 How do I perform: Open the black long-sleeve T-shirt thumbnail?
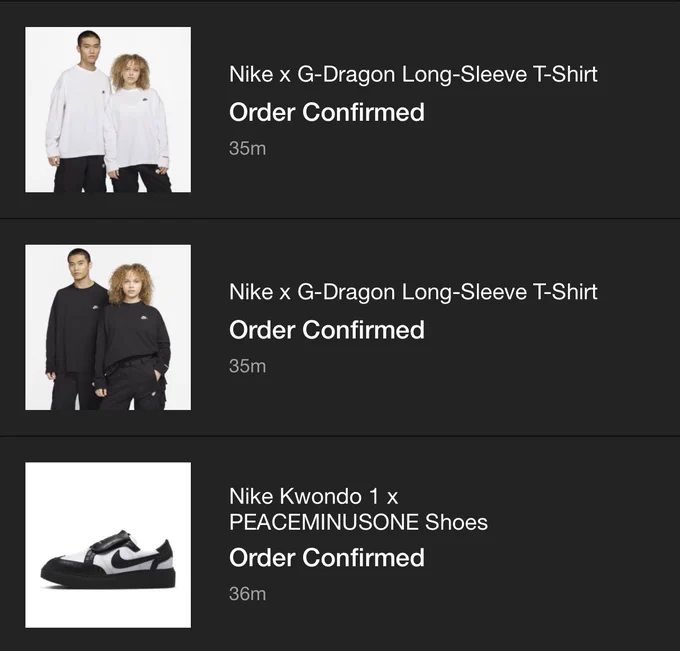108,327
